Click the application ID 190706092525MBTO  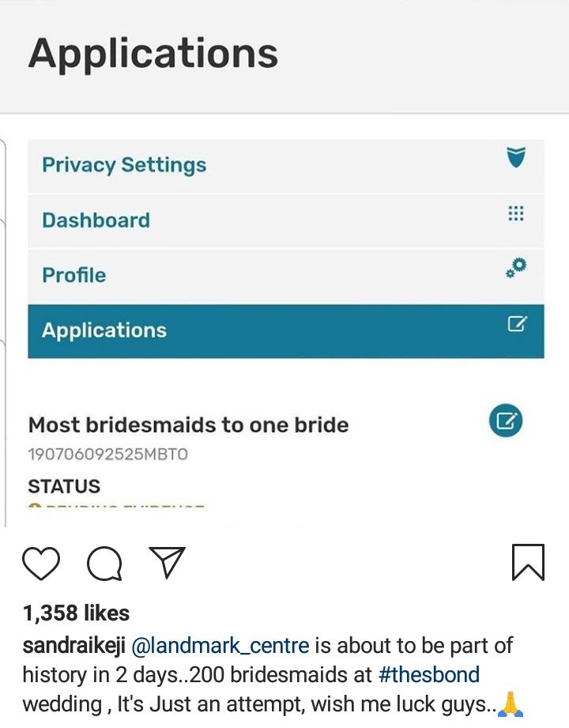tap(107, 455)
